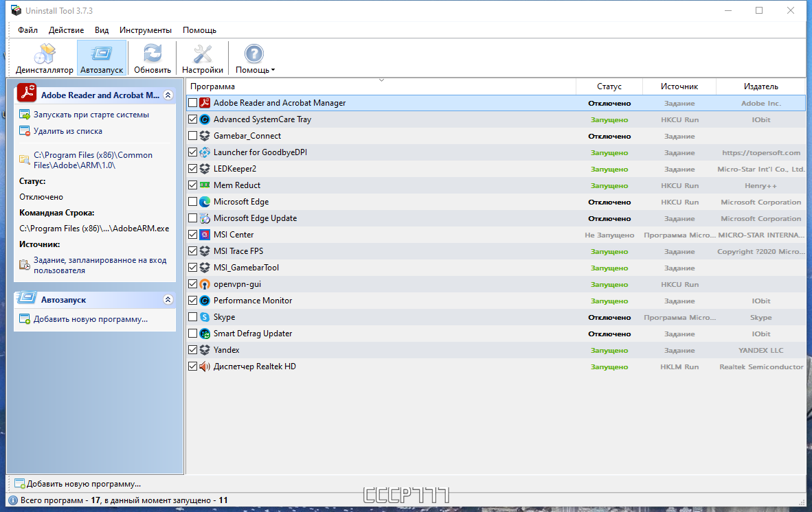812x512 pixels.
Task: Open the Деинсталлятор toolbar section
Action: point(45,58)
